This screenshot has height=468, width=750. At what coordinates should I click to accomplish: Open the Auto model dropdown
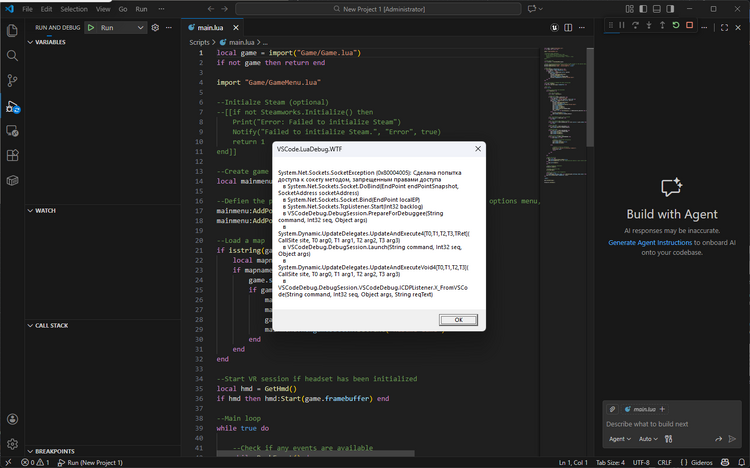coord(648,439)
